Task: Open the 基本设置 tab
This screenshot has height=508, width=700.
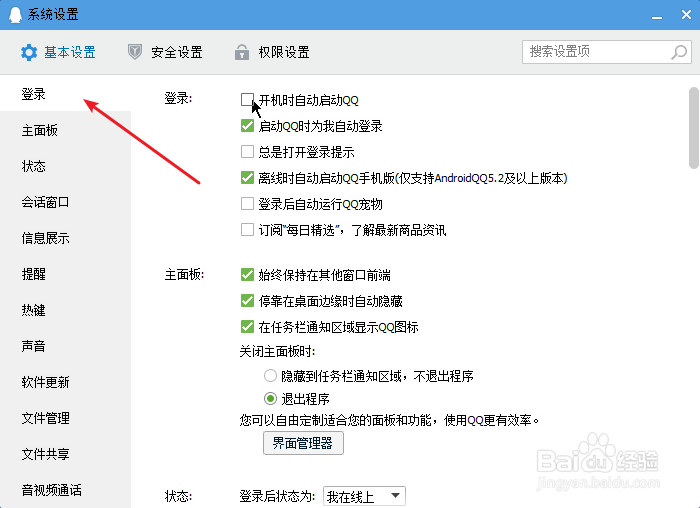Action: (x=58, y=52)
